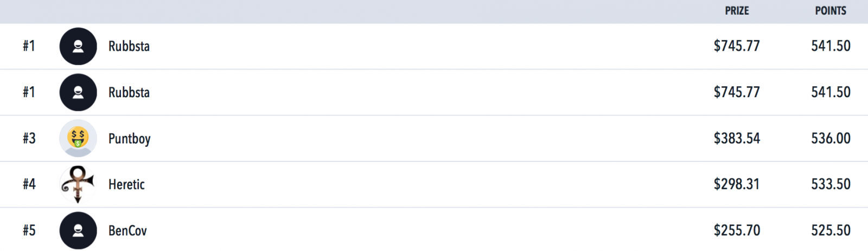
Task: Select the #4 rank label
Action: point(29,185)
